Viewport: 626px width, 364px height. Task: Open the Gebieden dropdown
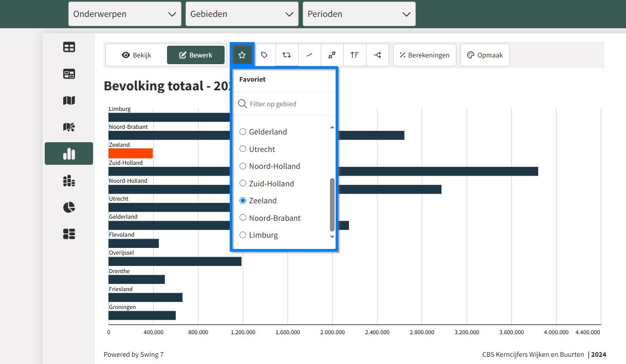coord(242,14)
